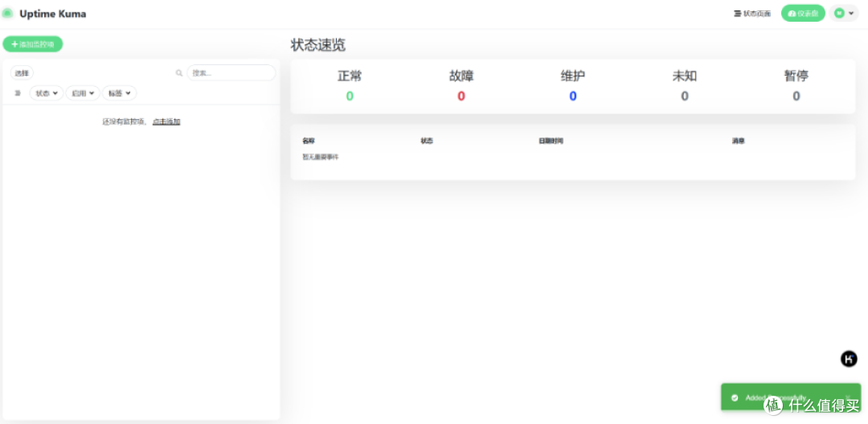Click the 日期时间 column header
This screenshot has height=424, width=868.
(x=551, y=141)
